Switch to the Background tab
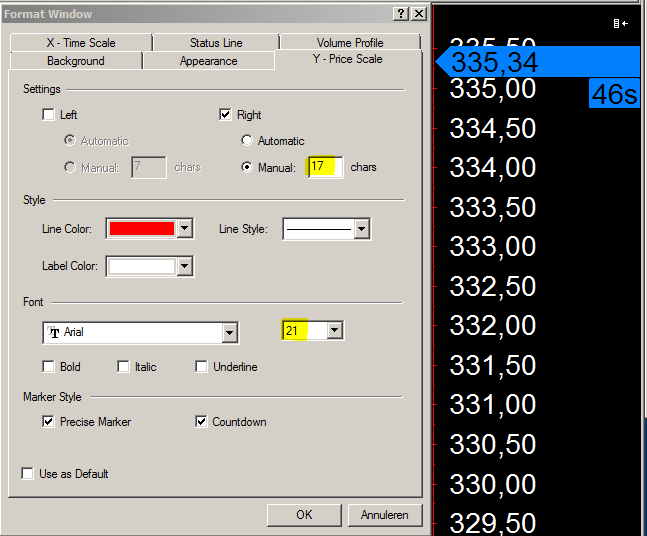The width and height of the screenshot is (647, 536). point(76,61)
